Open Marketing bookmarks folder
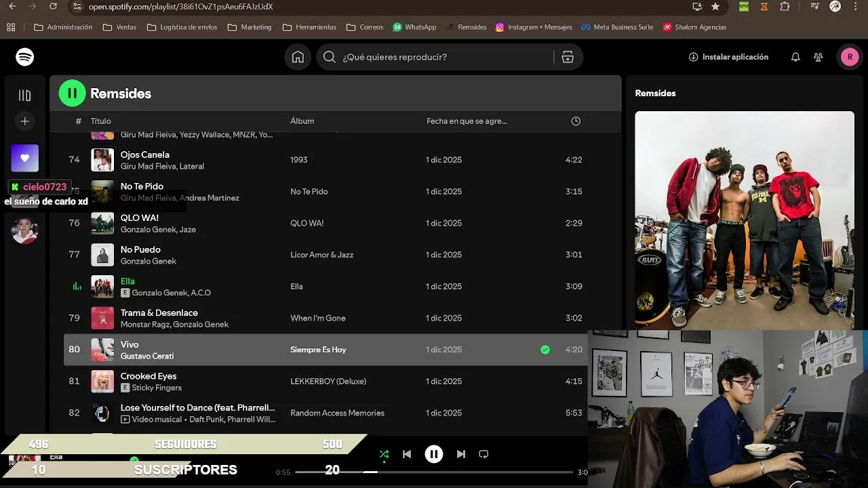Screen dimensions: 868x488 pyautogui.click(x=250, y=27)
